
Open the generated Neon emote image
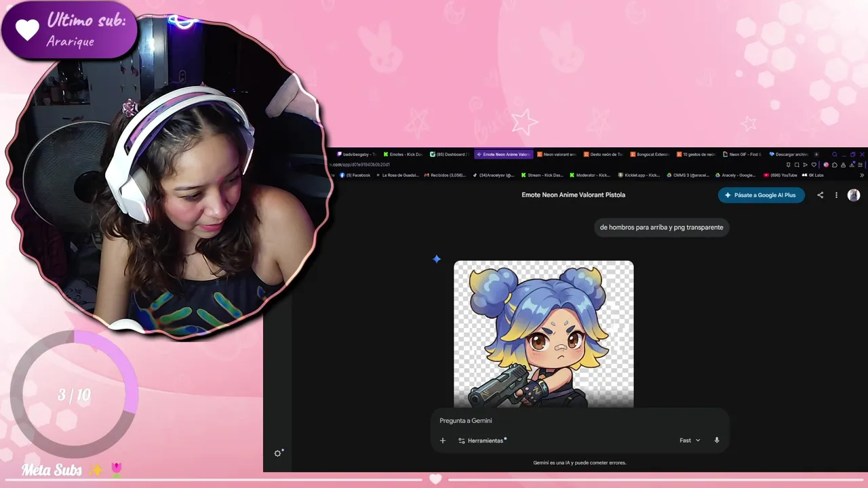[544, 334]
